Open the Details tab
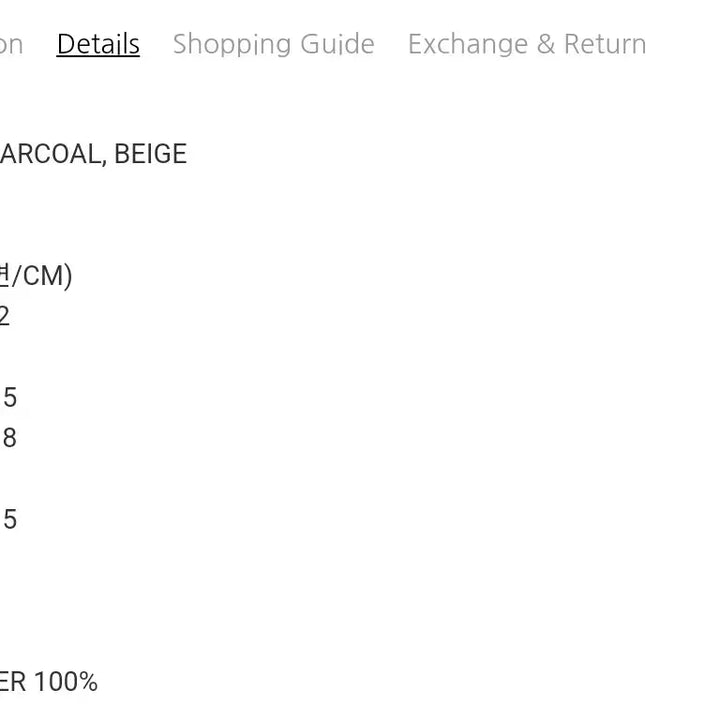The width and height of the screenshot is (720, 720). tap(98, 44)
